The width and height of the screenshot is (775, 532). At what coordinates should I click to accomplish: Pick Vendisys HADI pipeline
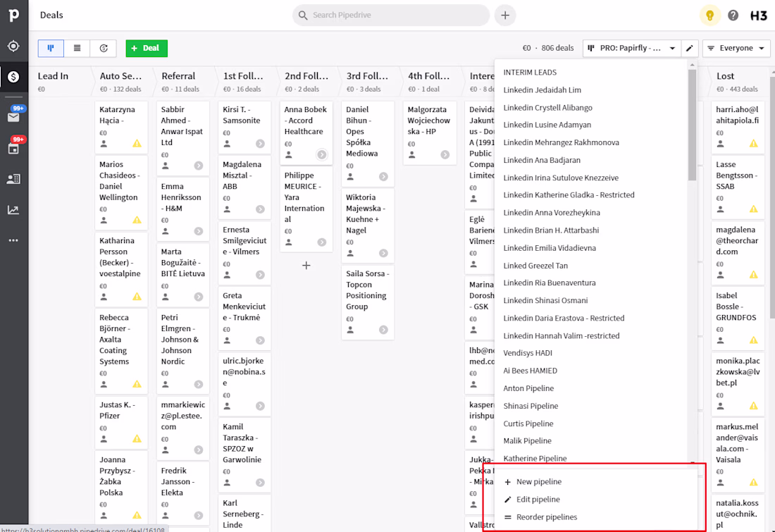tap(528, 353)
